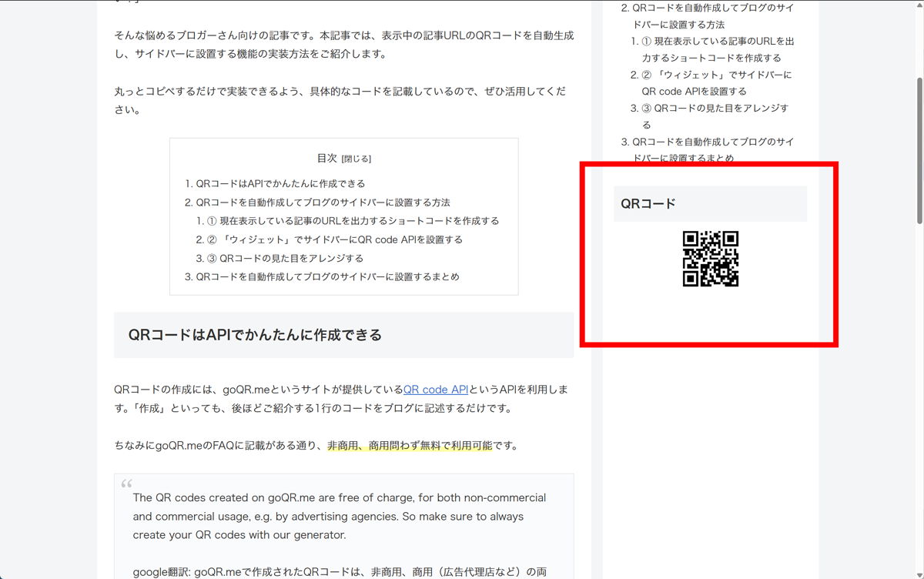Viewport: 924px width, 579px height.
Task: Click sidebar link ① 現在表示している記事のURLを出力するショートコード
Action: tap(718, 49)
